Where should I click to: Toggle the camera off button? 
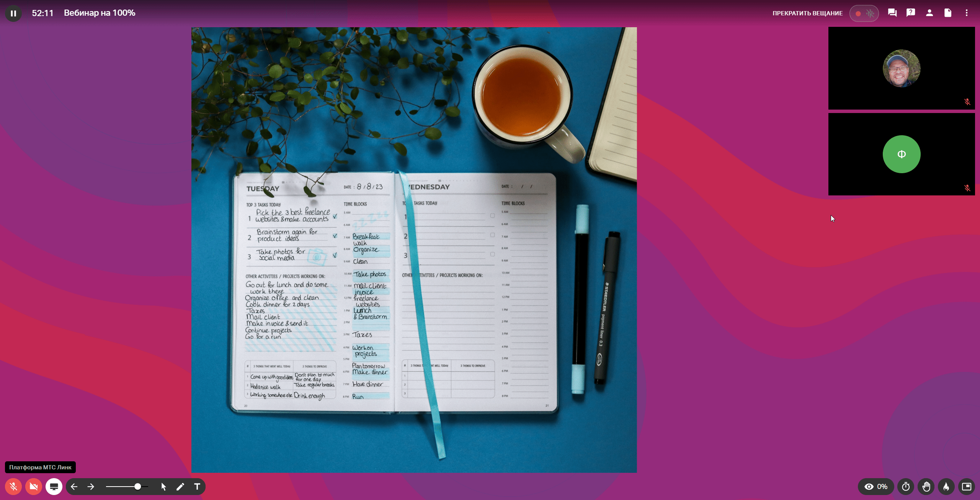[33, 487]
